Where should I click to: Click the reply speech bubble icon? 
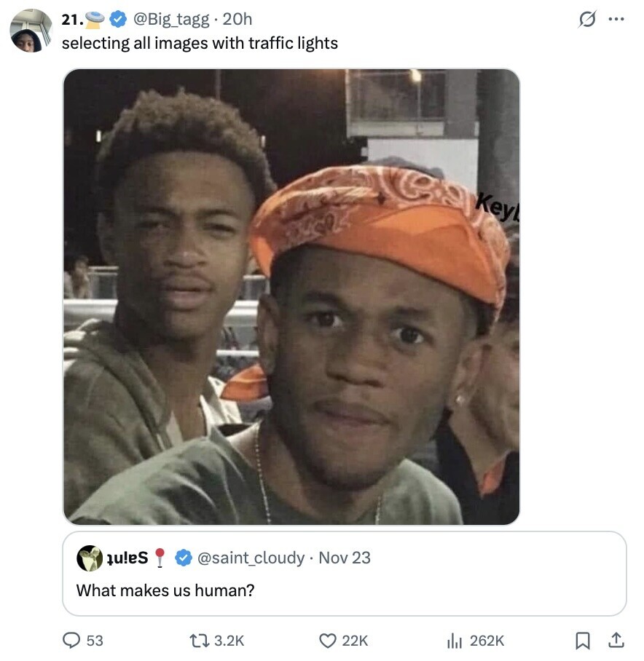tap(71, 641)
